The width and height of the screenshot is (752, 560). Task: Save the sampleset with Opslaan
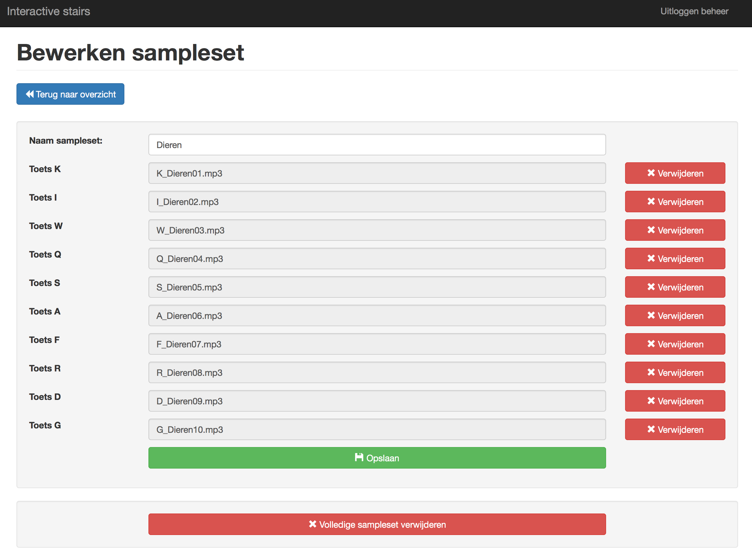pyautogui.click(x=377, y=458)
